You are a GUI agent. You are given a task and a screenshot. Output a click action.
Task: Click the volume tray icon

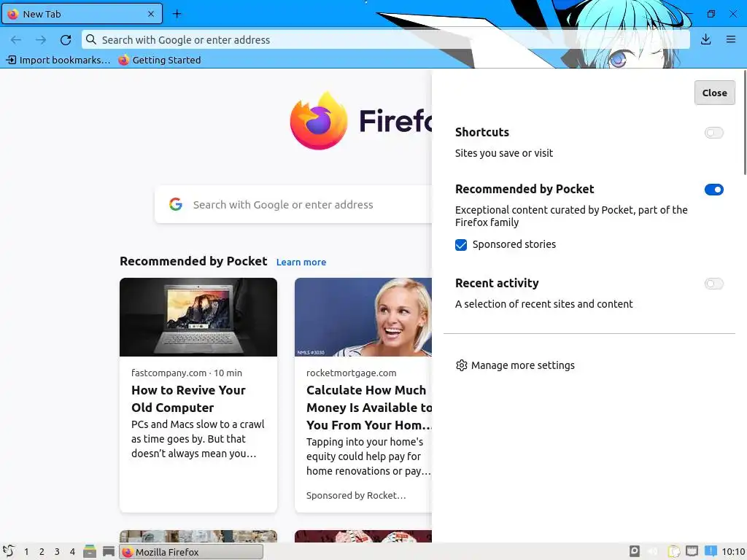(x=653, y=551)
